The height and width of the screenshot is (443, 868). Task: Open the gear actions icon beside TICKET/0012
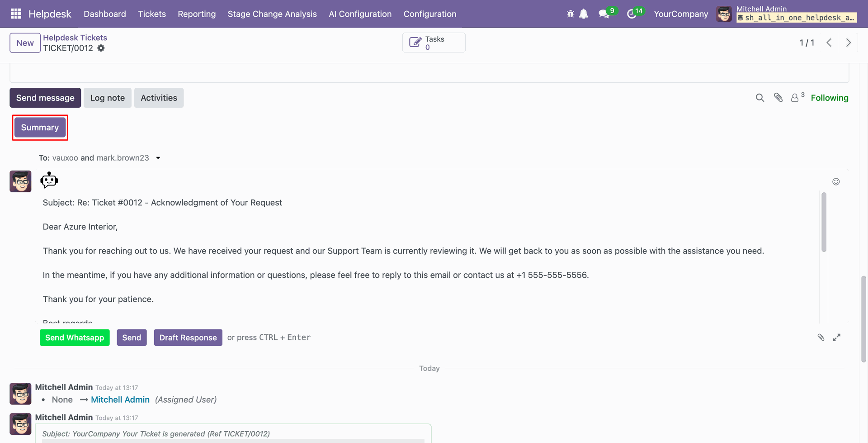(x=101, y=48)
